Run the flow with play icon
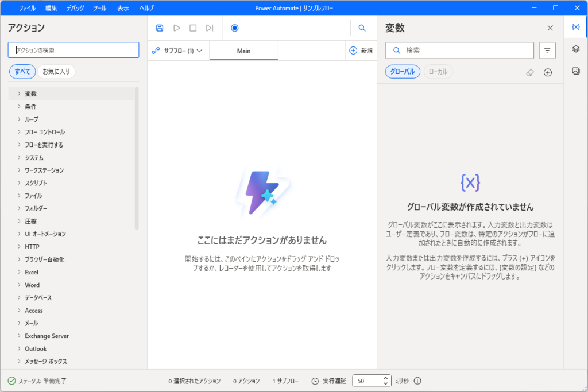 [x=177, y=28]
